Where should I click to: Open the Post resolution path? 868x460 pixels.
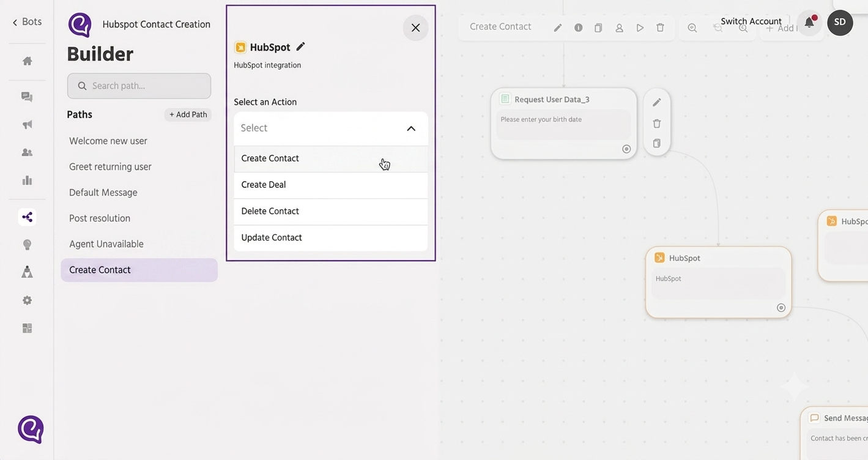100,218
